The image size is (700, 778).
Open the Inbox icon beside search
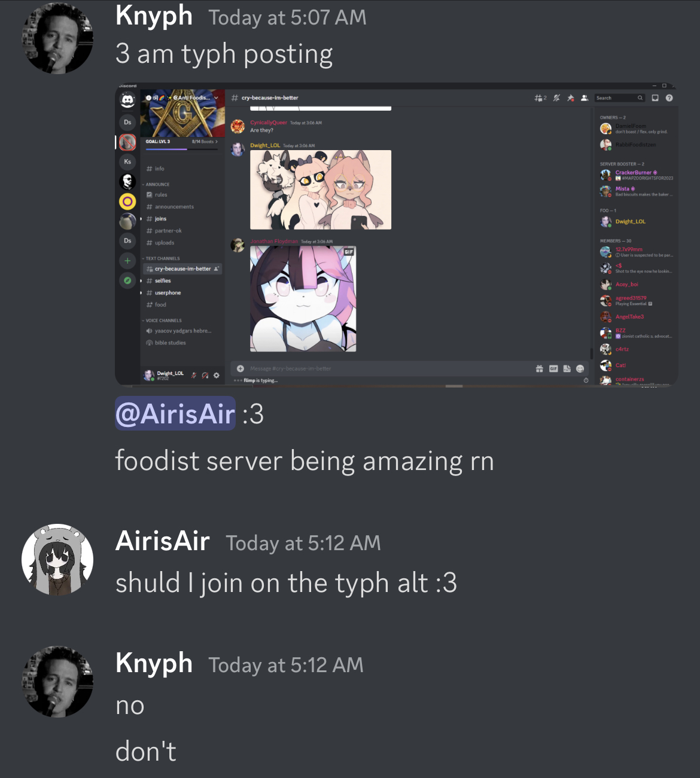point(655,98)
